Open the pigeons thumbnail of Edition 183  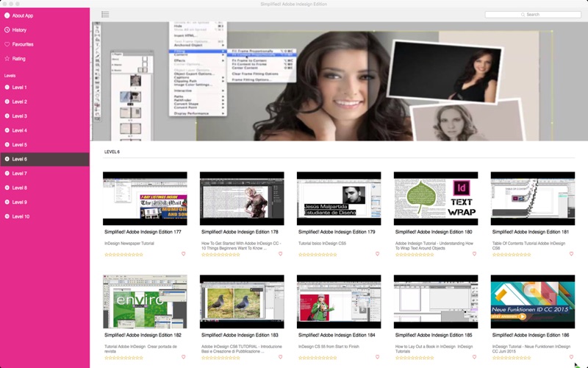242,302
